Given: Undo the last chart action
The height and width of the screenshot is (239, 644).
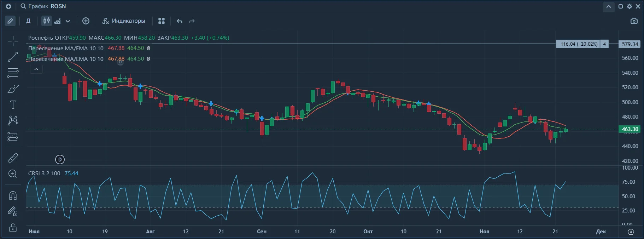Looking at the screenshot, I should point(180,21).
